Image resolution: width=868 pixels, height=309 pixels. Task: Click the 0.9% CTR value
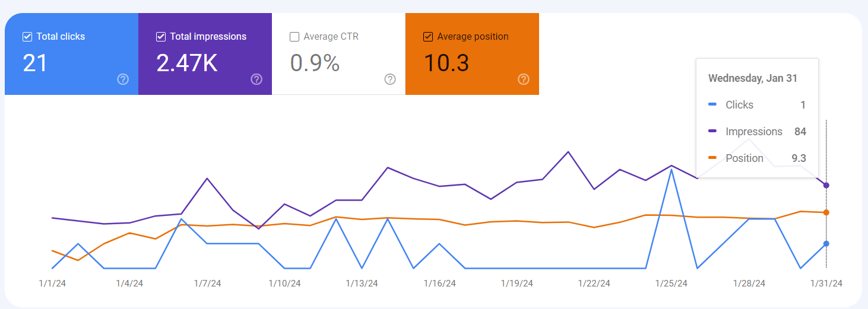tap(315, 63)
